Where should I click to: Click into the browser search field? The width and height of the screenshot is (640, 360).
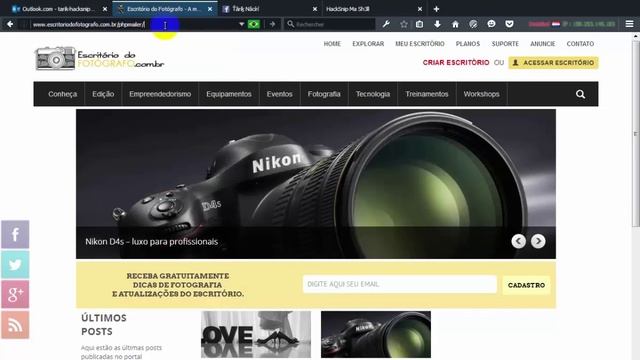point(330,24)
